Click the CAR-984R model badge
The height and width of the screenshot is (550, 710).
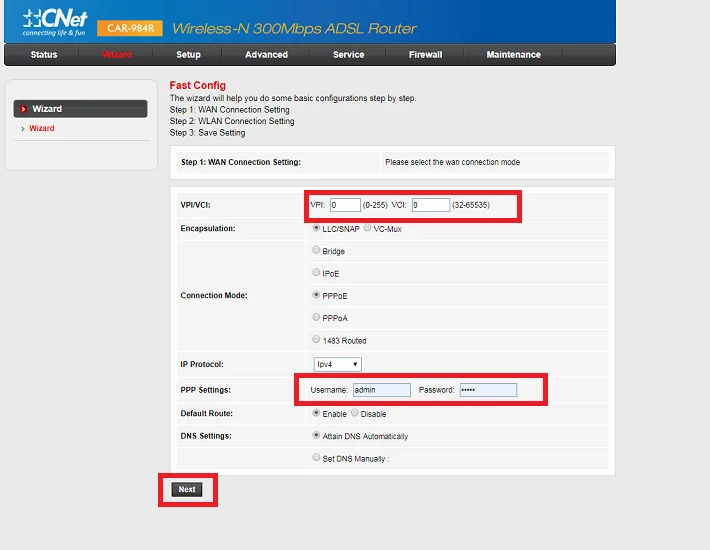point(130,28)
